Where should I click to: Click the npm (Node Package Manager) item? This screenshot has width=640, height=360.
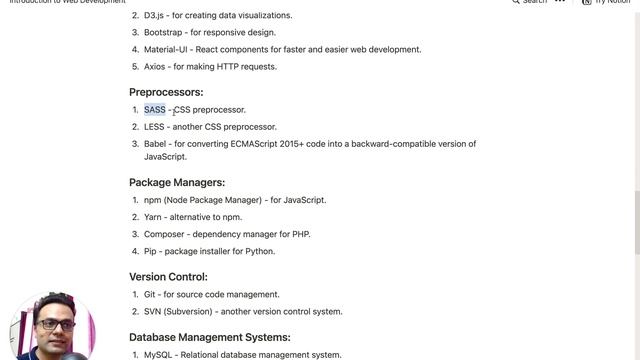tap(235, 200)
